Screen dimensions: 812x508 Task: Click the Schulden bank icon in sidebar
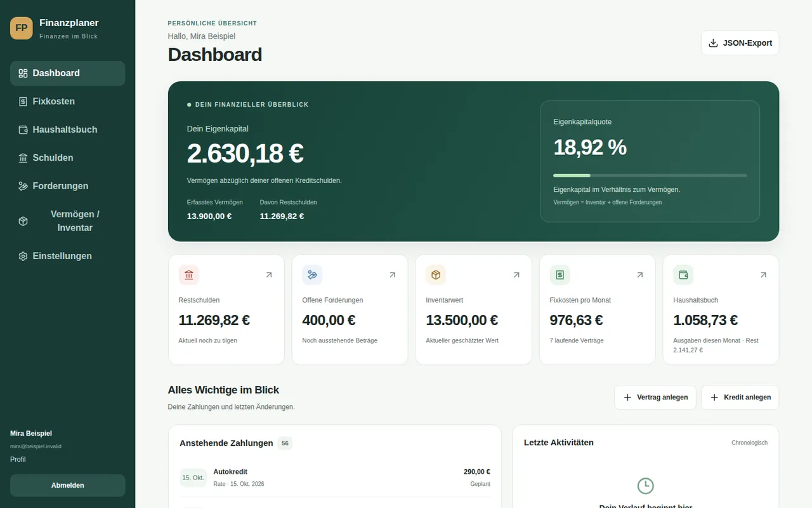pyautogui.click(x=23, y=157)
